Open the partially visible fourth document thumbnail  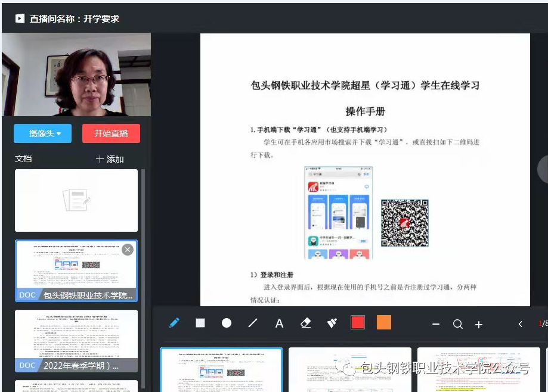click(76, 386)
